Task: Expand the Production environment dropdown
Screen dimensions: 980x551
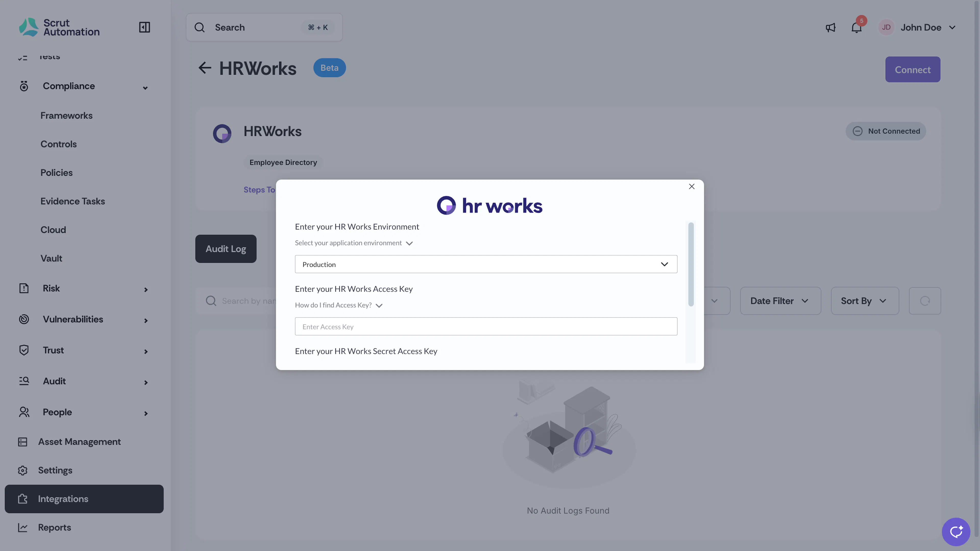Action: click(x=486, y=264)
